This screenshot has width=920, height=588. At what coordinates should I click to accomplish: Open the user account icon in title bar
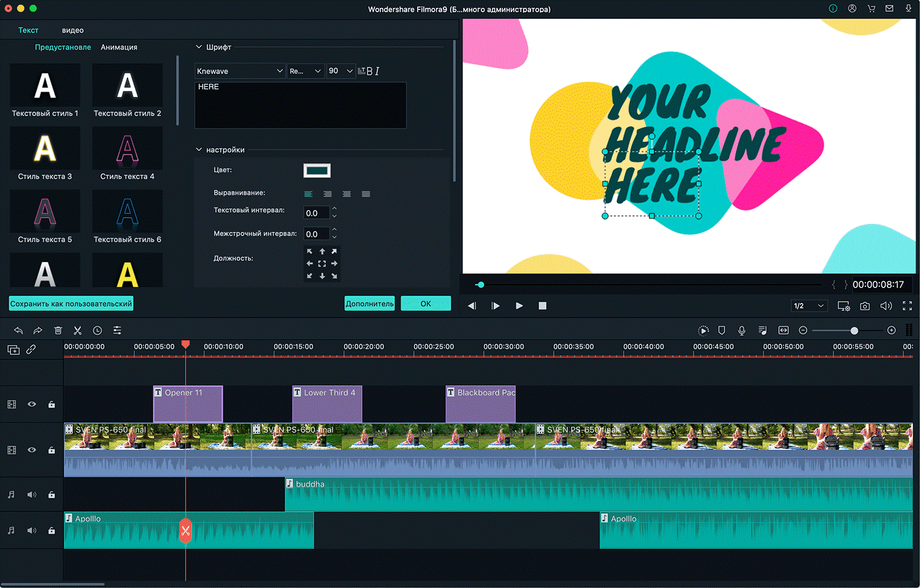(852, 9)
